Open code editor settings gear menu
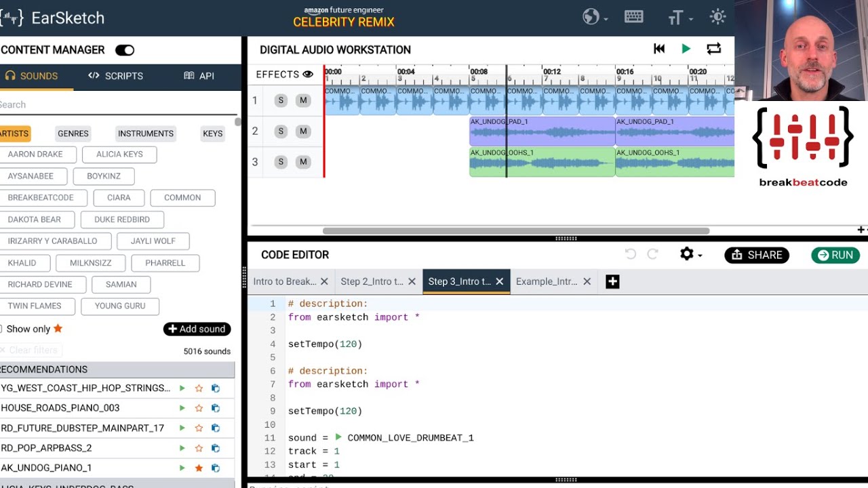Image resolution: width=868 pixels, height=488 pixels. coord(690,254)
